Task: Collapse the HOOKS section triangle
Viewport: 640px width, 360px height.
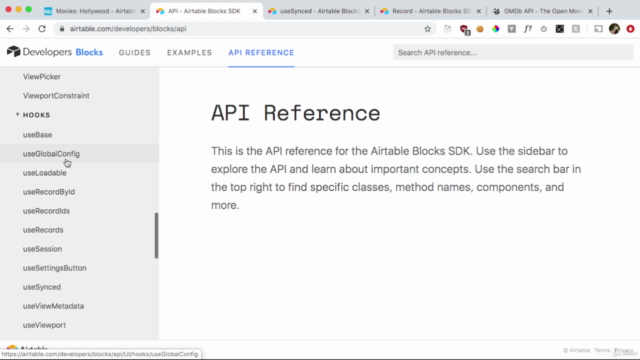Action: point(18,115)
